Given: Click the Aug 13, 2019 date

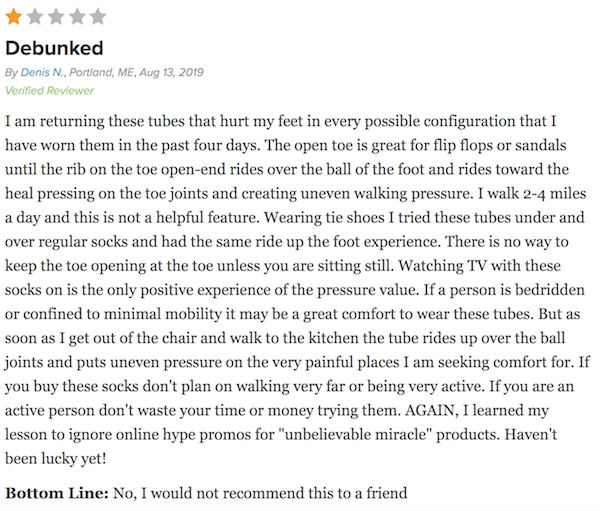Looking at the screenshot, I should pos(171,72).
